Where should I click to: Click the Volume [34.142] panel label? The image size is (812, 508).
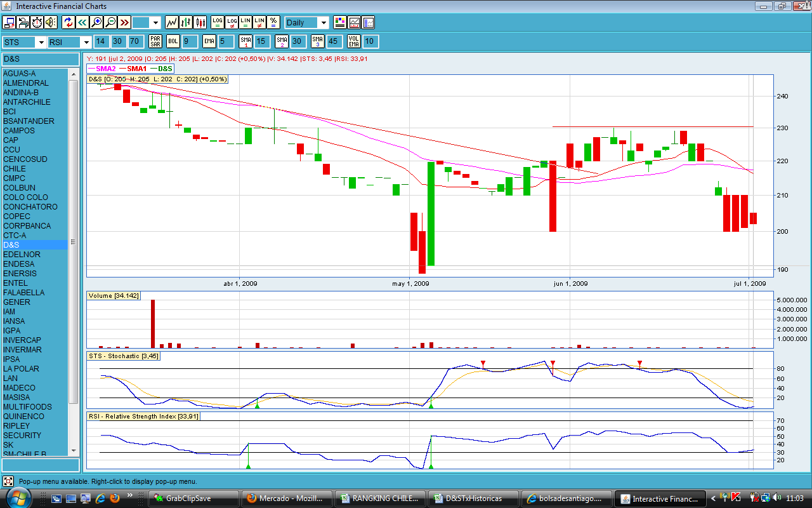114,296
